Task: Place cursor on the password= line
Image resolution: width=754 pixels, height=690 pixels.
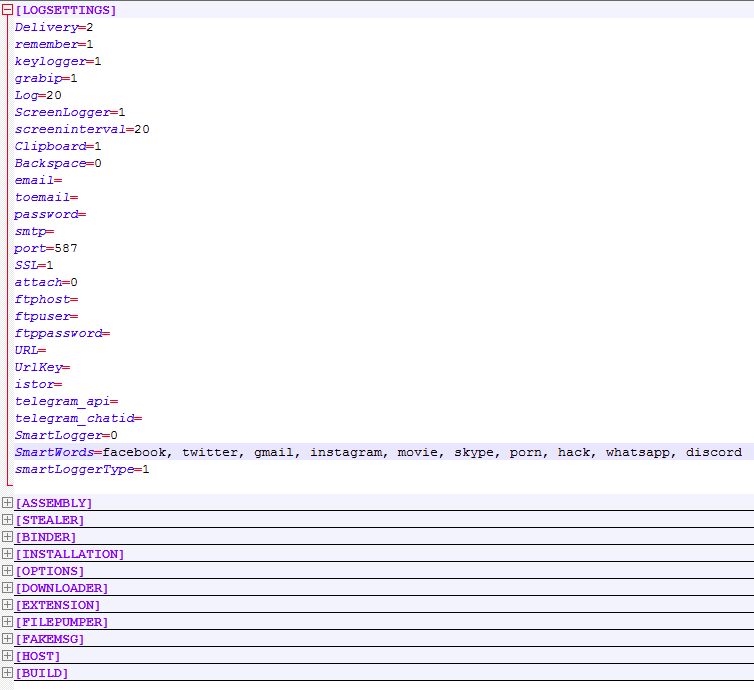Action: [50, 214]
